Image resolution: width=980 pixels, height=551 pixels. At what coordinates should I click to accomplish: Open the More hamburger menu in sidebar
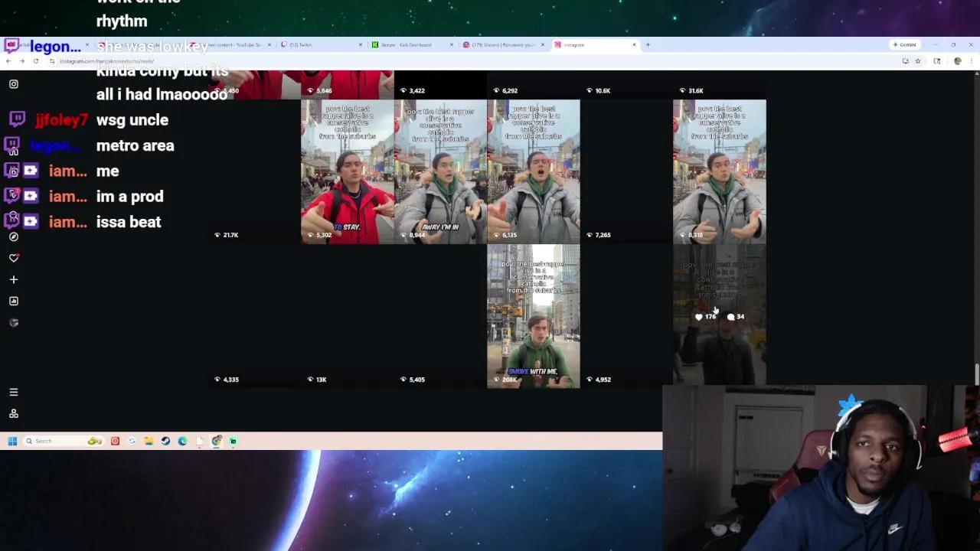point(13,392)
